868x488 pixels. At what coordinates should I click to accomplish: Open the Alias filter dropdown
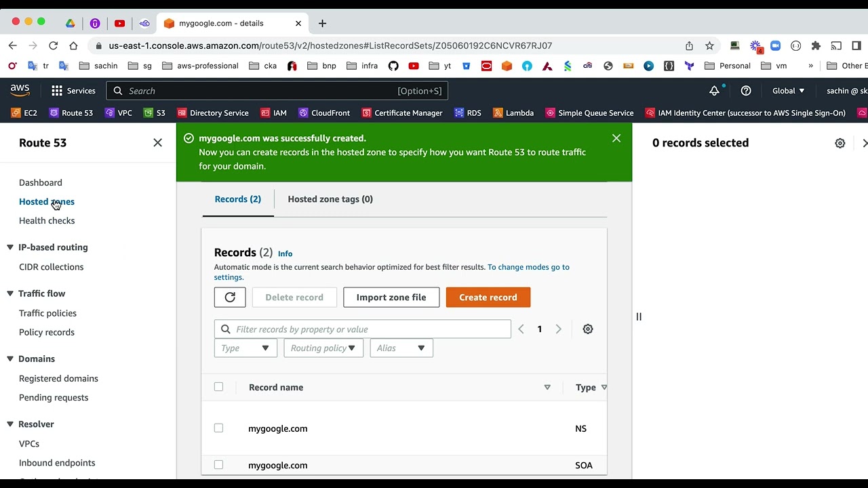click(401, 348)
